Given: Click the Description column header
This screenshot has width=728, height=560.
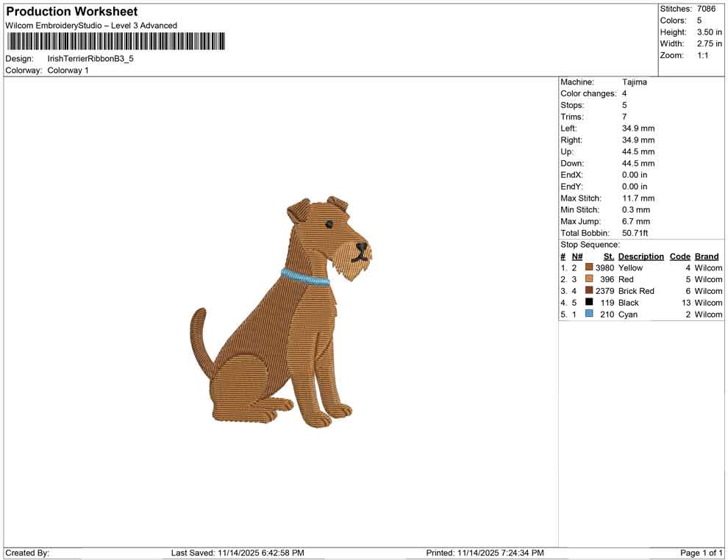Looking at the screenshot, I should (640, 256).
